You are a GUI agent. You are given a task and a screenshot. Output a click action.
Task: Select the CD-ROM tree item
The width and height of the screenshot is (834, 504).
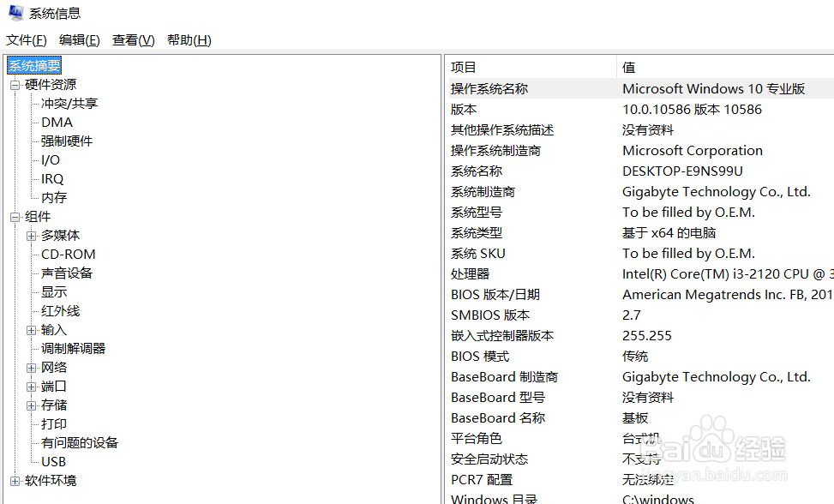coord(68,254)
